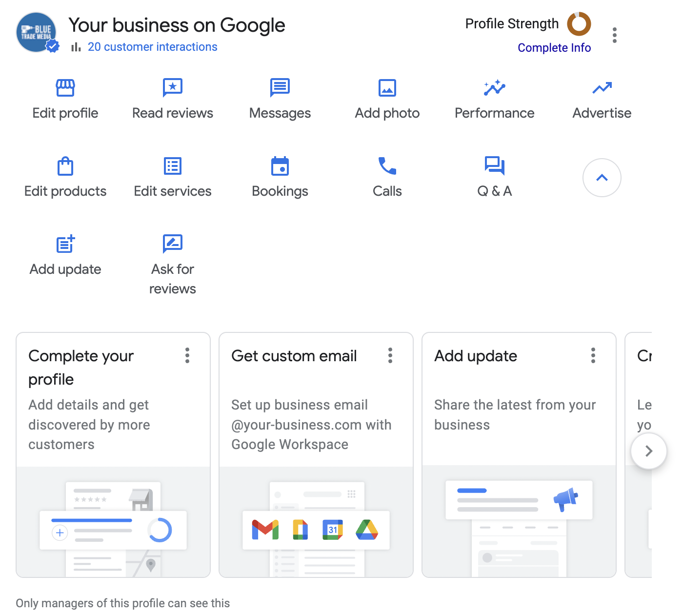Click the Complete your profile illustration
The width and height of the screenshot is (683, 616).
(113, 522)
